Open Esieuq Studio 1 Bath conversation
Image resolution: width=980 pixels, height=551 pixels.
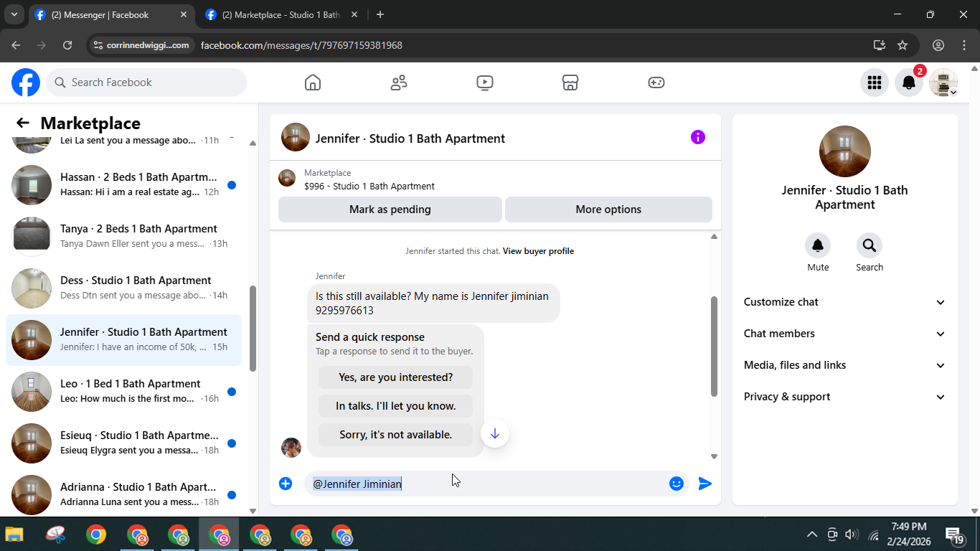coord(124,443)
